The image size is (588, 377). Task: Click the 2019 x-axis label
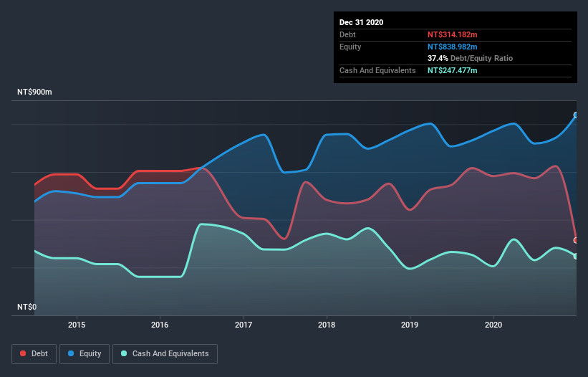(410, 325)
